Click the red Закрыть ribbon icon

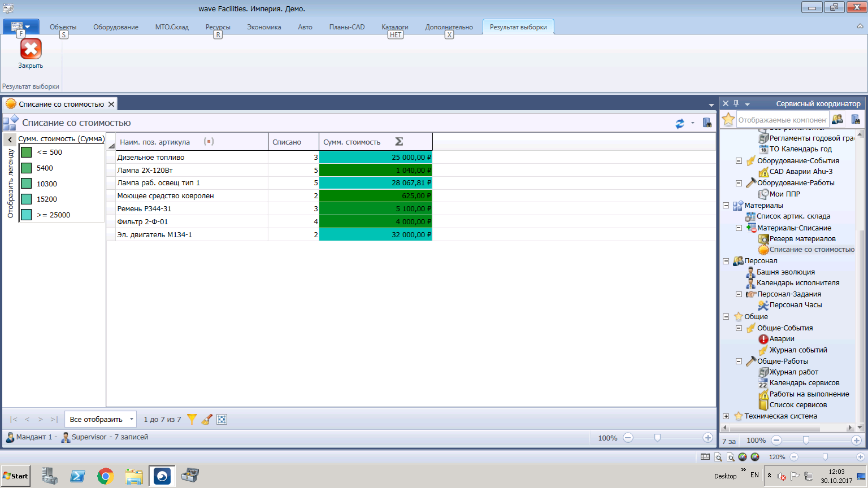click(x=31, y=49)
